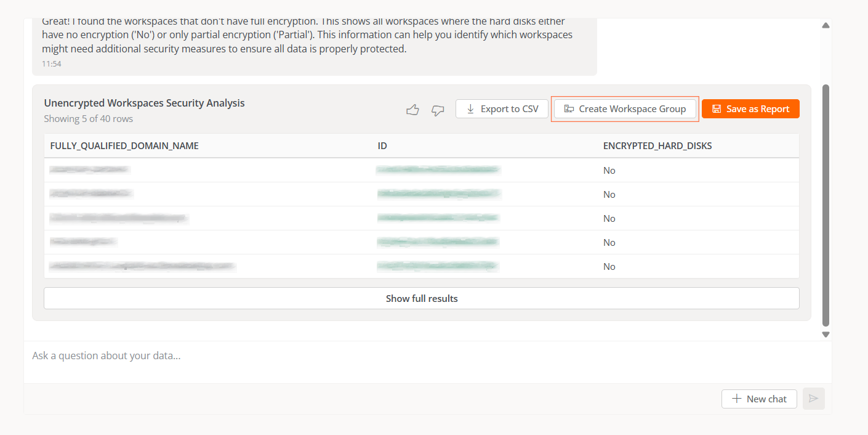The image size is (868, 435).
Task: Click the ID column header
Action: tap(382, 146)
